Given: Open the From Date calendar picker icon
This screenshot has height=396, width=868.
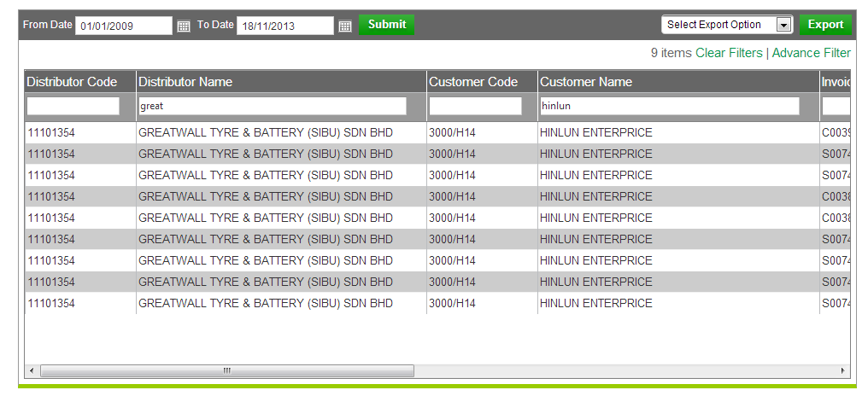Looking at the screenshot, I should tap(183, 26).
